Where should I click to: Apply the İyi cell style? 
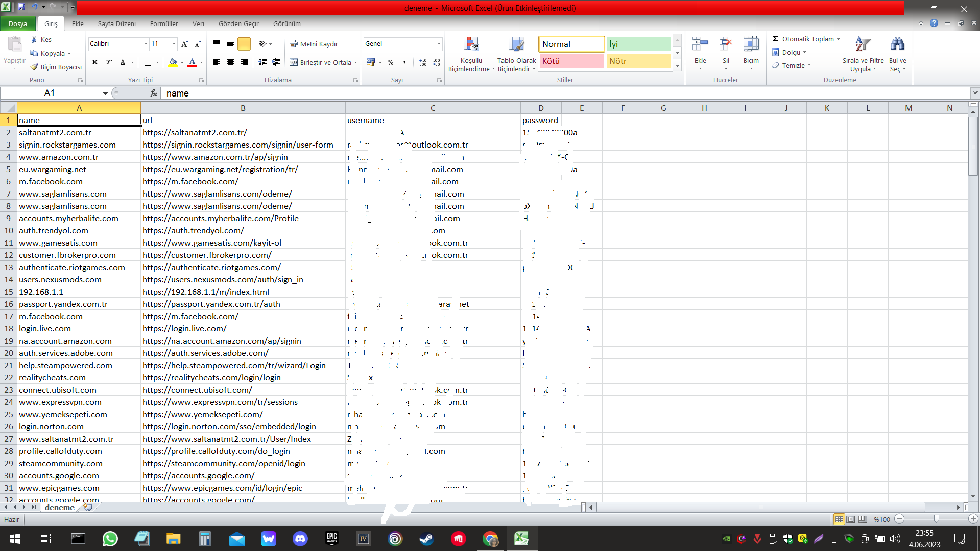tap(638, 44)
